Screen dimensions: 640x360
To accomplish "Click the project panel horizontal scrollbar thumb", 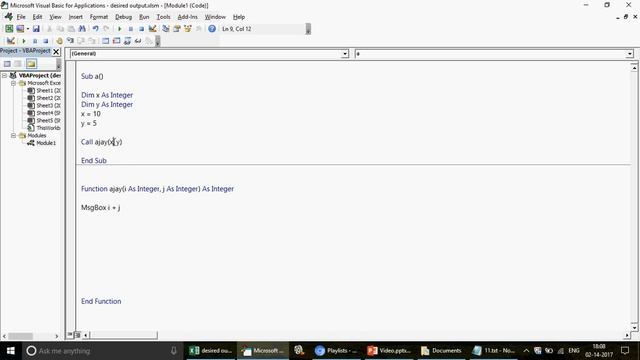I will coord(20,336).
